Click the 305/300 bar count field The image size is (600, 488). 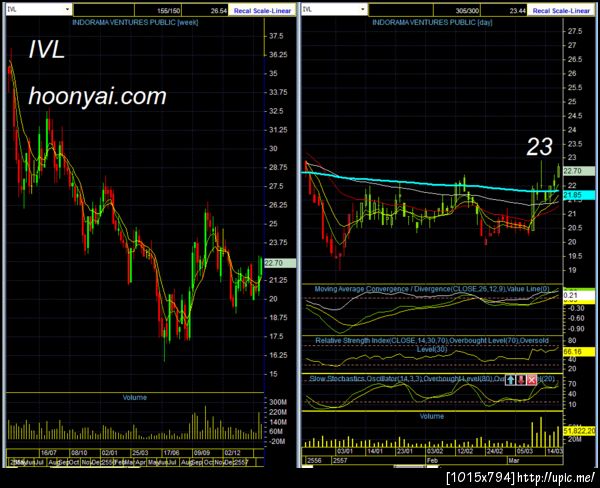coord(457,11)
